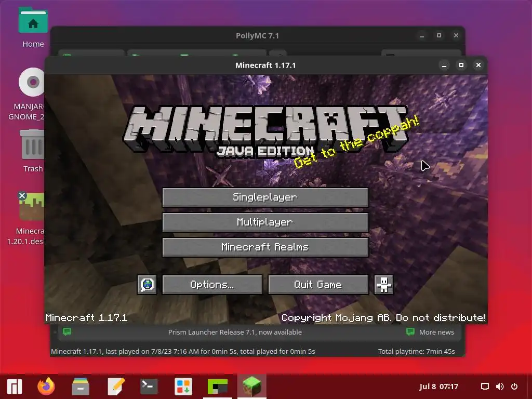This screenshot has width=532, height=399.
Task: Click the PollyMC 7.1 window title bar
Action: [257, 36]
